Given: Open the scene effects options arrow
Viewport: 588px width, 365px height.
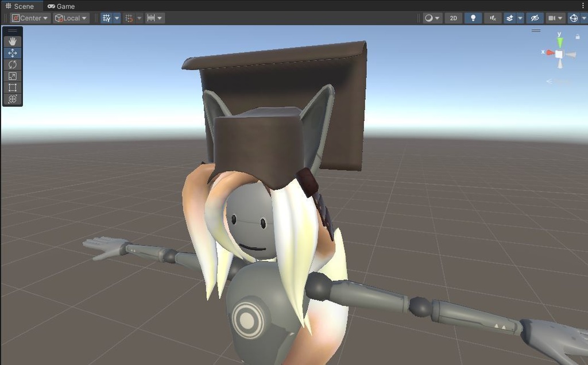Looking at the screenshot, I should [520, 18].
